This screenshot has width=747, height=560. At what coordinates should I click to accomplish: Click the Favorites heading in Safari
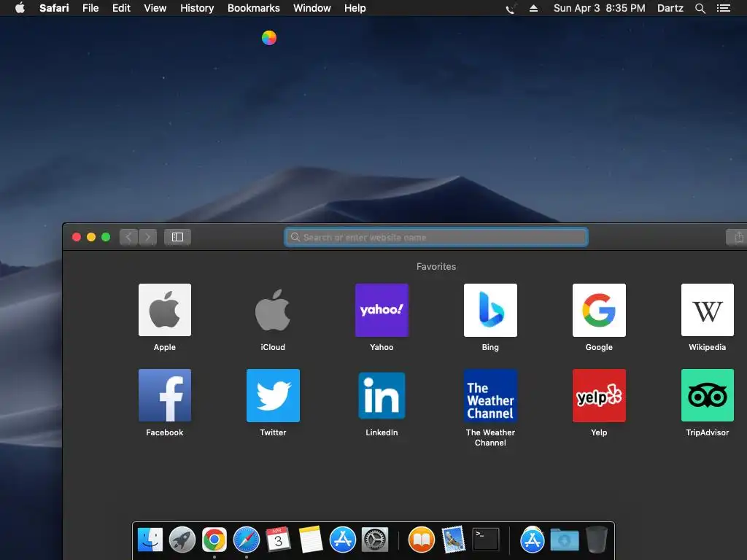pyautogui.click(x=436, y=267)
